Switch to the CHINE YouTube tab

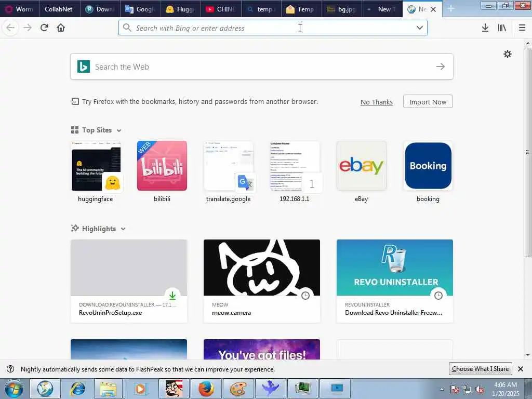[x=221, y=9]
